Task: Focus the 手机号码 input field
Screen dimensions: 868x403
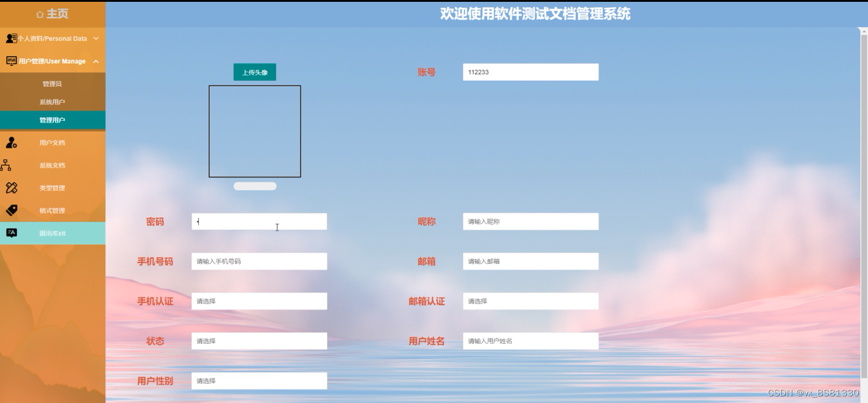Action: (x=259, y=261)
